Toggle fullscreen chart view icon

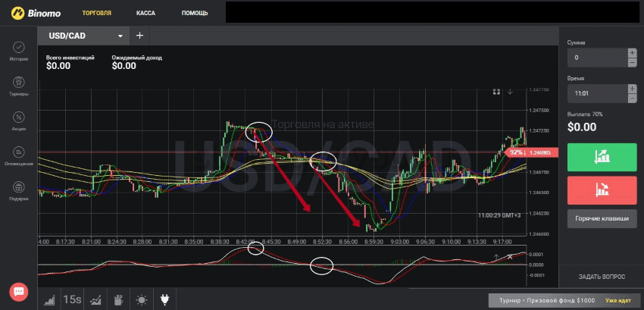[496, 92]
